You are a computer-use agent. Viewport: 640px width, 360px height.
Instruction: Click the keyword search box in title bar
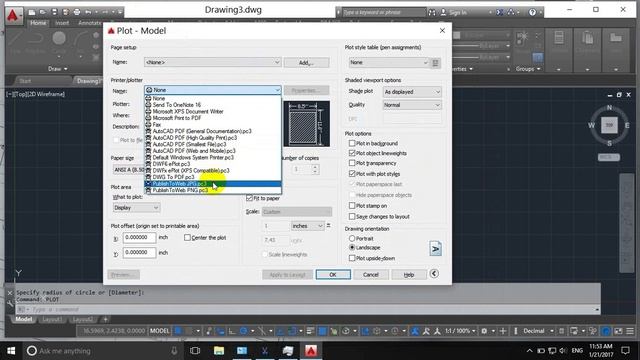point(384,12)
